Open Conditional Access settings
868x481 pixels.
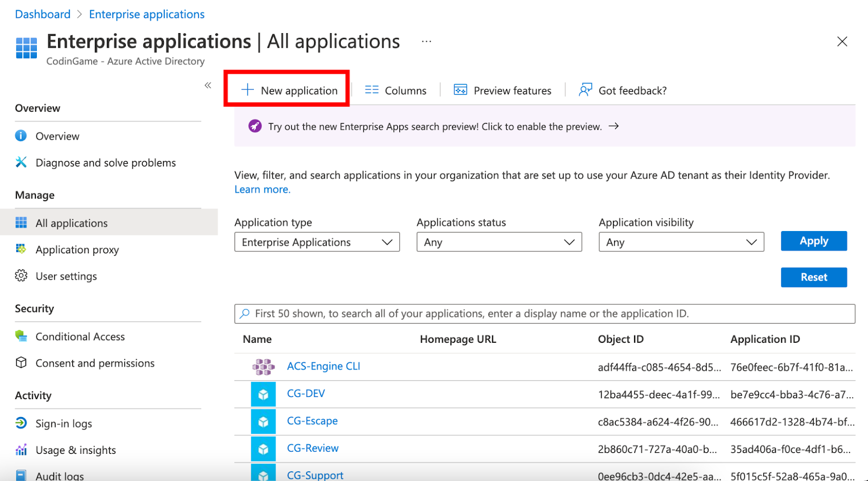(80, 337)
